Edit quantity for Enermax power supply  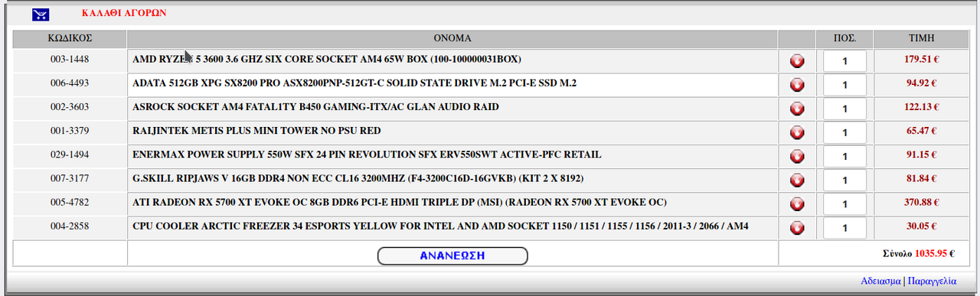pyautogui.click(x=845, y=156)
